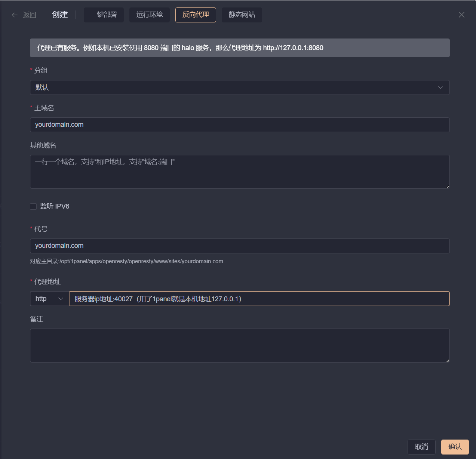Click into the 备注 text area
This screenshot has height=459, width=476.
[x=239, y=345]
